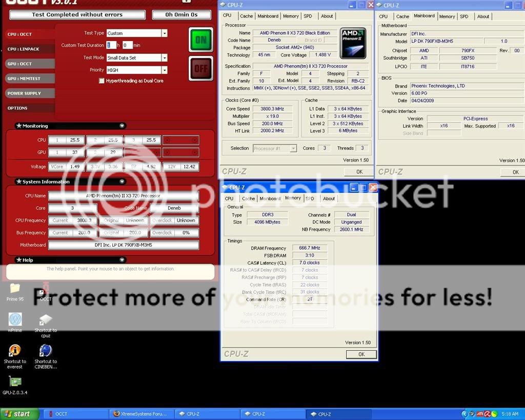Image resolution: width=525 pixels, height=420 pixels.
Task: Click the System Information star icon
Action: (19, 181)
